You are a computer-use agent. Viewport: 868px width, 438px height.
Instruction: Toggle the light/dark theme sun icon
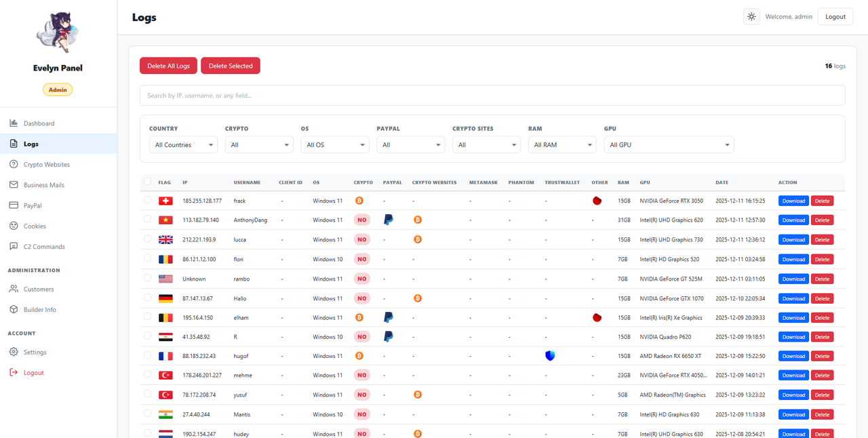[751, 17]
